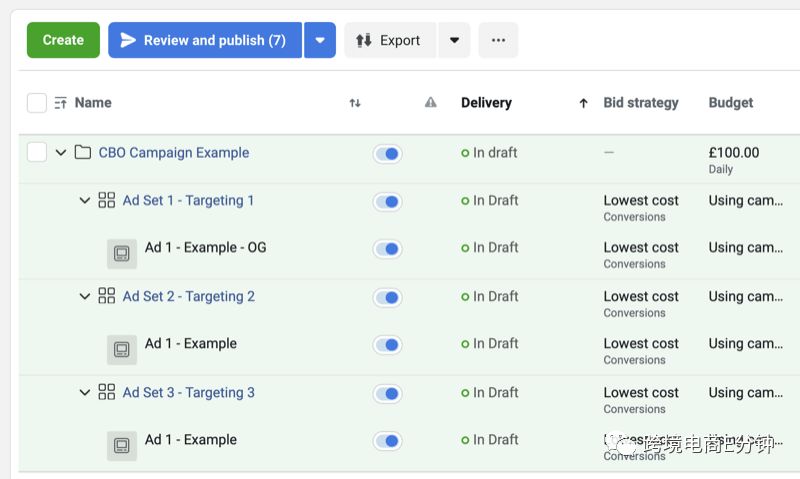Click the campaign's In draft delivery status
800x479 pixels.
[x=489, y=153]
